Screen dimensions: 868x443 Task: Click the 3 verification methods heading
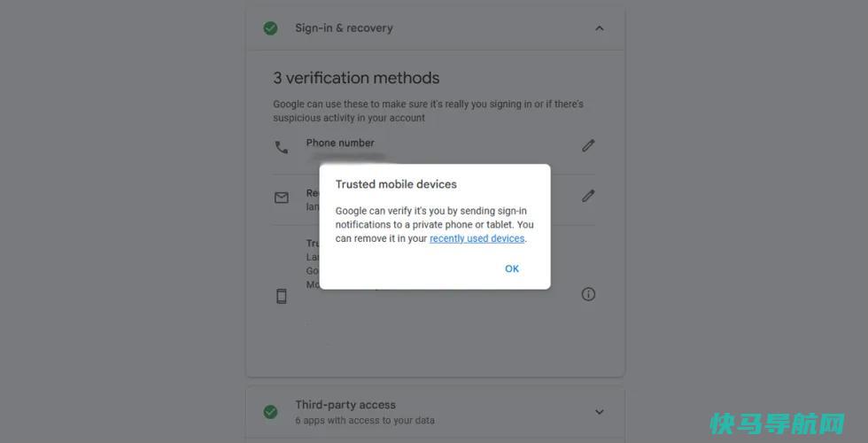click(x=356, y=78)
